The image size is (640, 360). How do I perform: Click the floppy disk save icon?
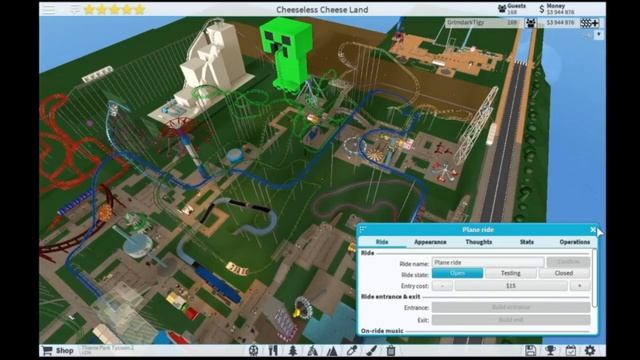pyautogui.click(x=530, y=350)
